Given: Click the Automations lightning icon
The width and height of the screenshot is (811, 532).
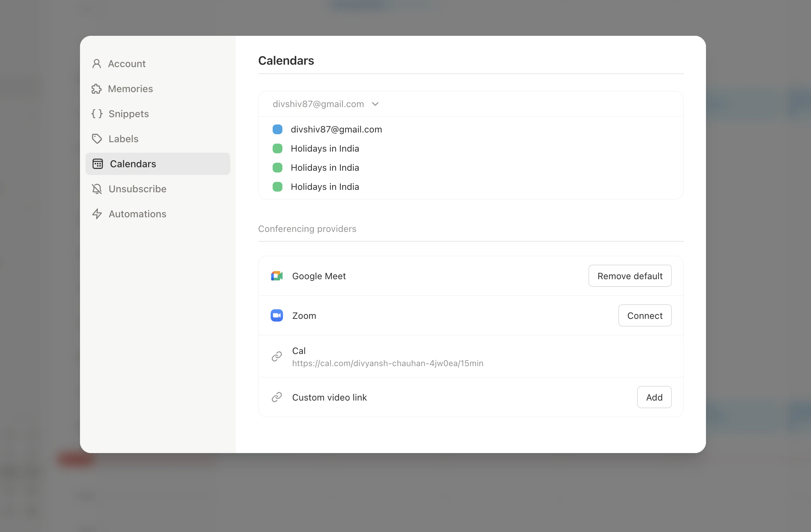Looking at the screenshot, I should 97,214.
